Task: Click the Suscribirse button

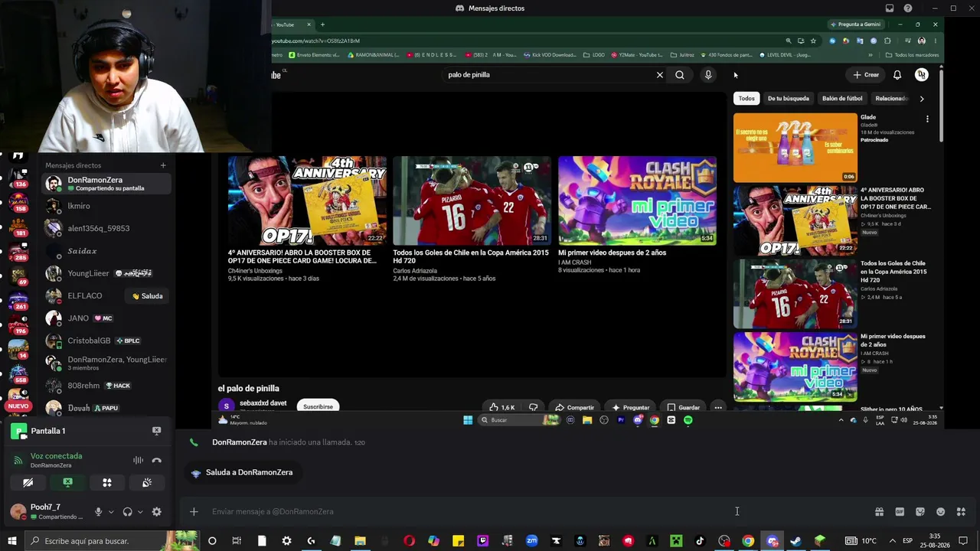Action: (318, 407)
